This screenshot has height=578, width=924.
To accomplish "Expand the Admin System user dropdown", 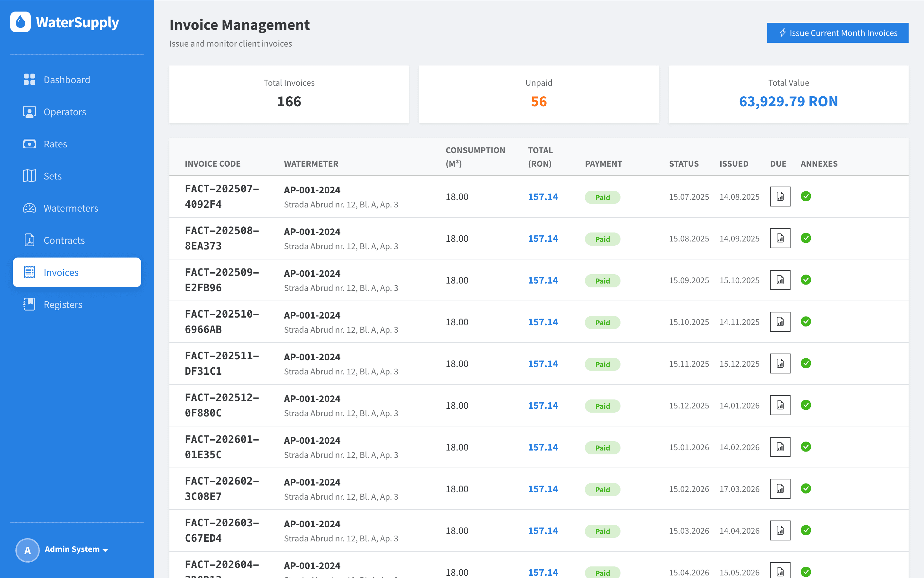I will tap(76, 549).
